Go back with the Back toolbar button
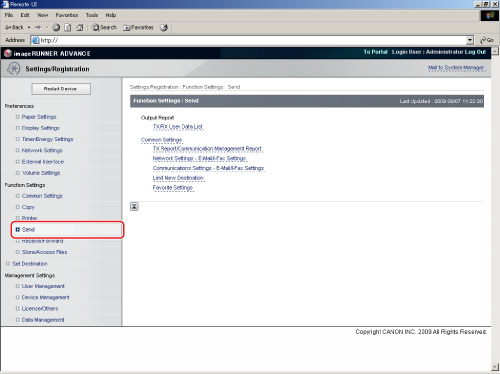This screenshot has height=374, width=500. 14,27
